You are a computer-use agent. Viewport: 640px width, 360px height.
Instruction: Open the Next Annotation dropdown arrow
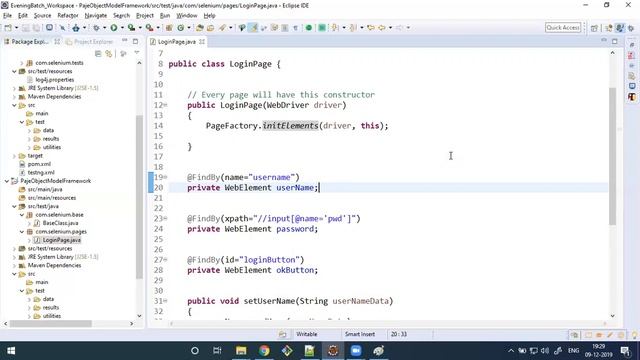click(x=344, y=28)
